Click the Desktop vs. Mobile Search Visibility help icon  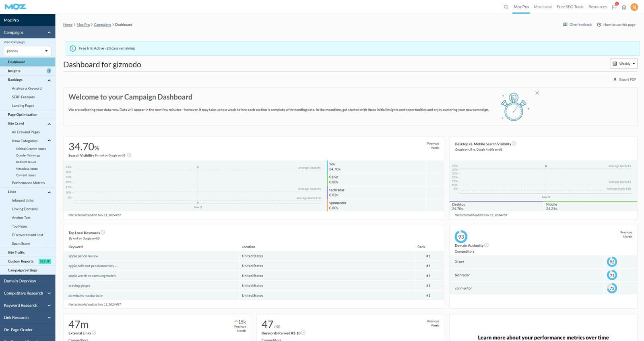[514, 143]
